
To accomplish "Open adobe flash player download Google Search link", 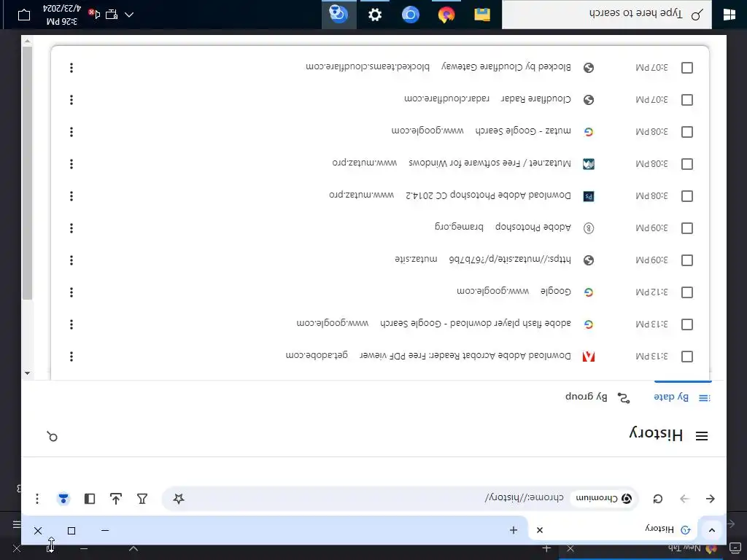I will 476,323.
